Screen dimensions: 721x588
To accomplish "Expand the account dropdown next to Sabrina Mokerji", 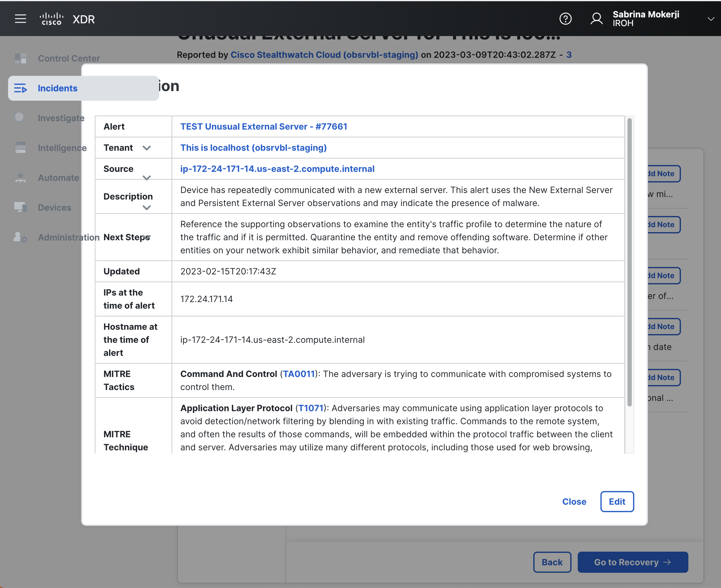I will (x=710, y=19).
